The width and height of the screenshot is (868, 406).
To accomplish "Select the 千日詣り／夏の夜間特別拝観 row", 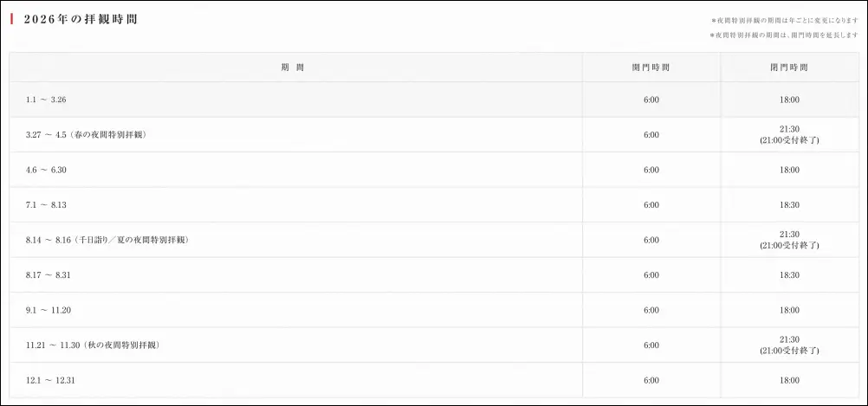I will point(107,240).
